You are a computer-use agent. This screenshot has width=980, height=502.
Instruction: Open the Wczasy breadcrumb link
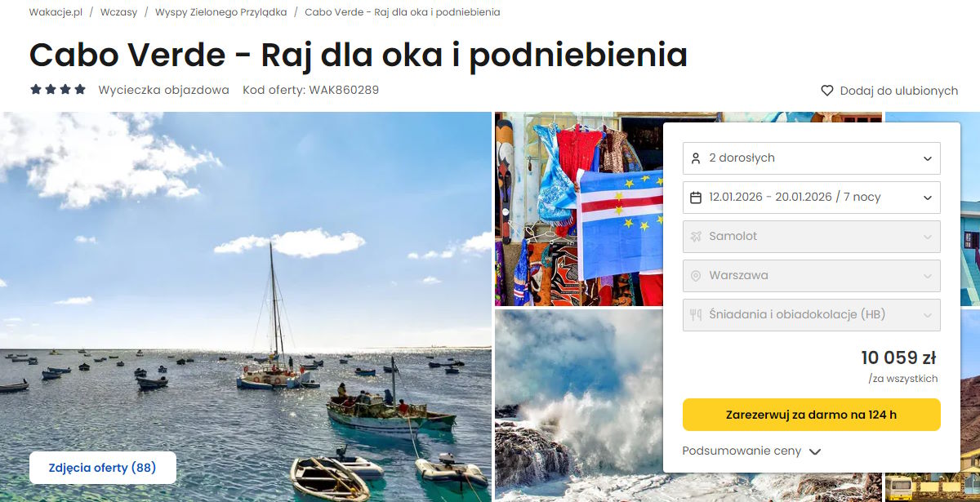click(119, 12)
